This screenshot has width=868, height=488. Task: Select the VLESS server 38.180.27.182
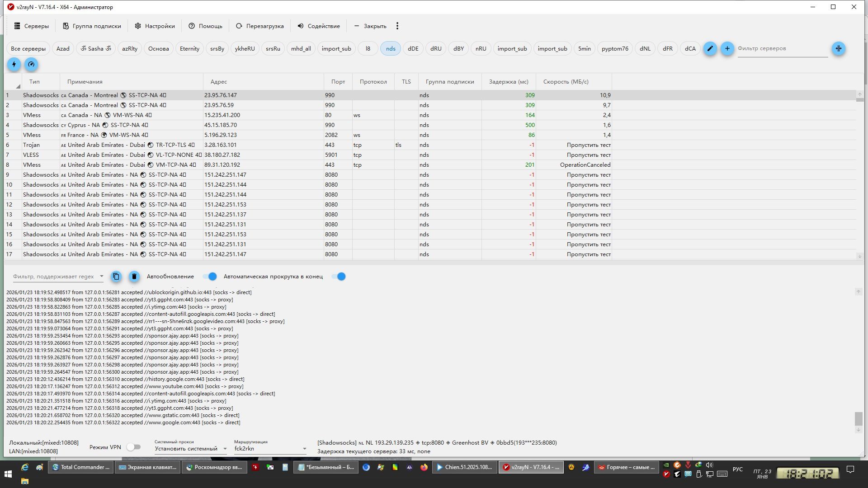430,155
